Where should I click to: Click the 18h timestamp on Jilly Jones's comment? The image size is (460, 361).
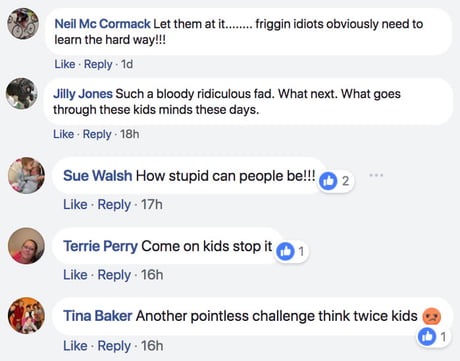pyautogui.click(x=130, y=134)
